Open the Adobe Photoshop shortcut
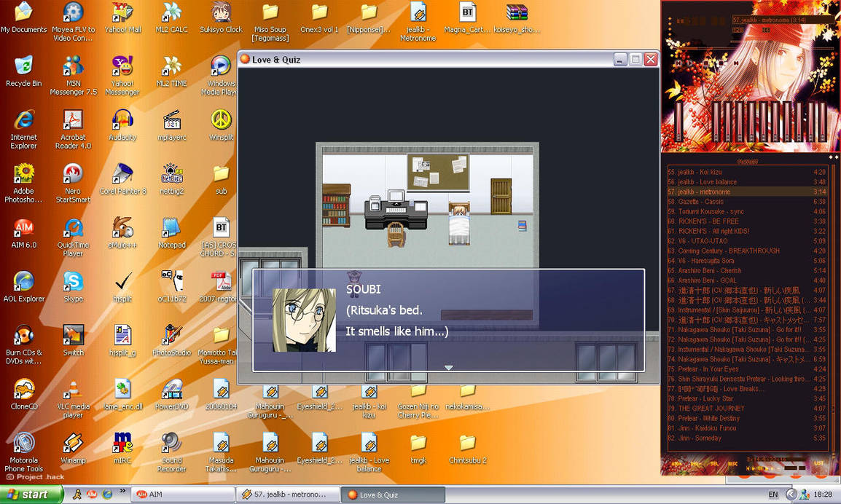841x504 pixels. coord(23,183)
